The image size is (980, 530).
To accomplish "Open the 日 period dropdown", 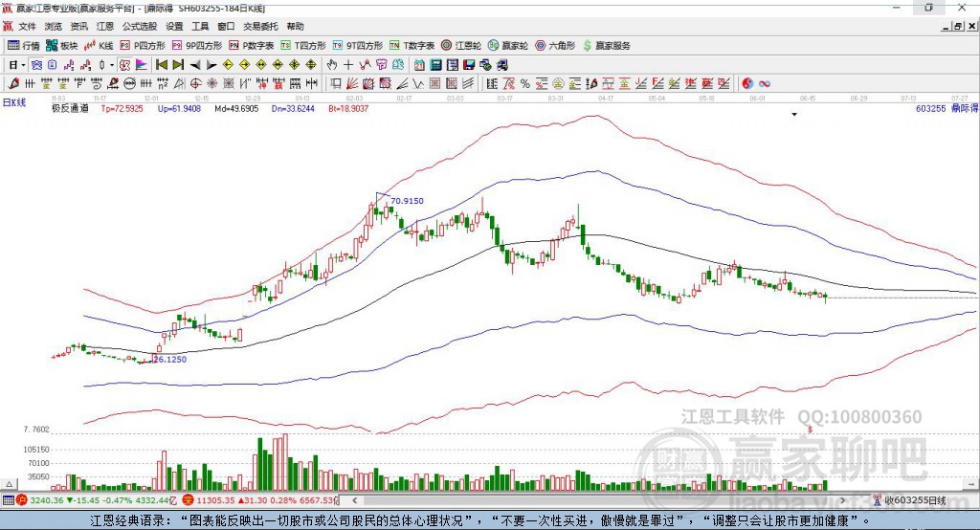I will tap(17, 65).
